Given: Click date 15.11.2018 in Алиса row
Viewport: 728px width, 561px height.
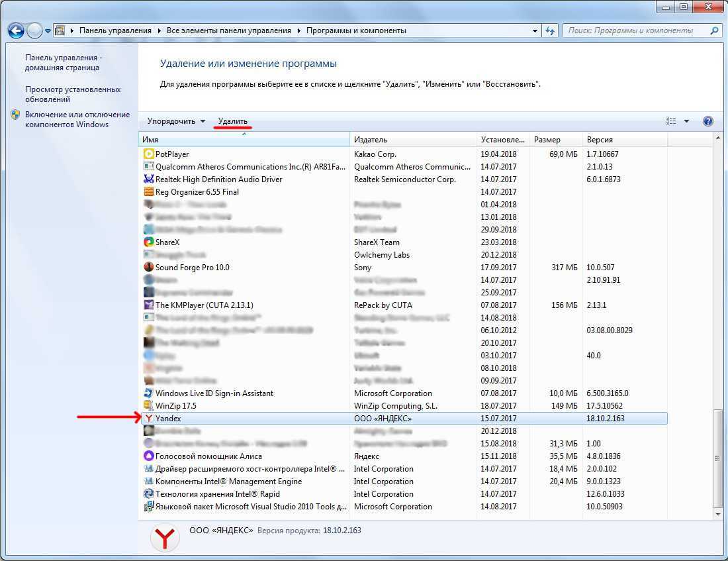Looking at the screenshot, I should pyautogui.click(x=498, y=456).
